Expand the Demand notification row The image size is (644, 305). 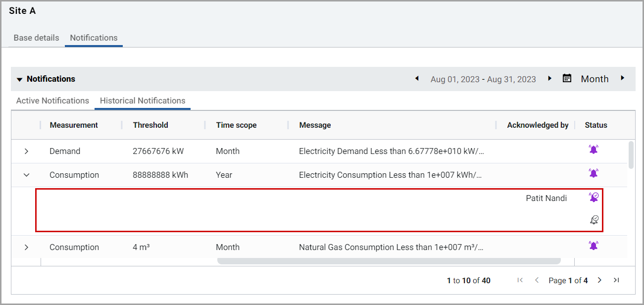[27, 152]
